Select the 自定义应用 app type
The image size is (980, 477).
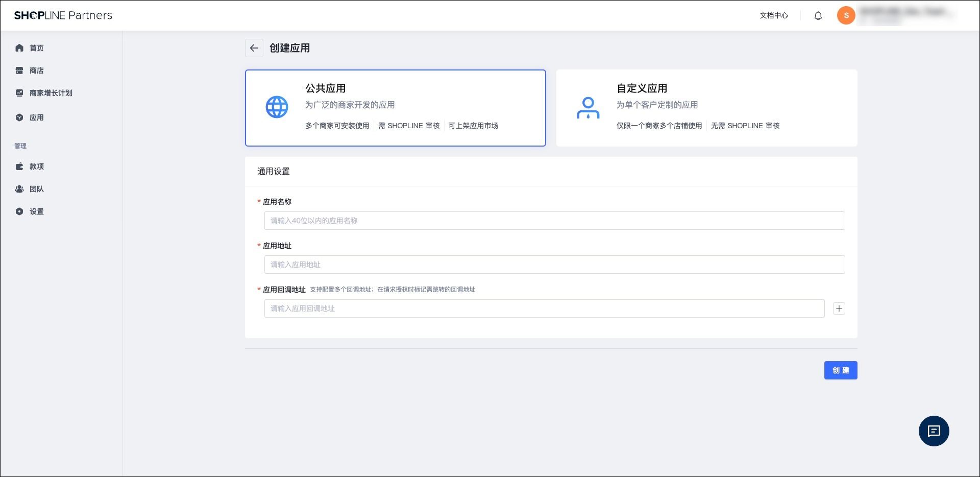tap(706, 108)
